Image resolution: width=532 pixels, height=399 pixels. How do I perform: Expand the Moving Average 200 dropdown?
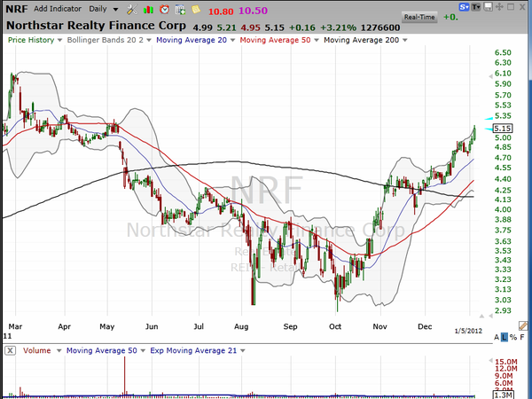point(405,41)
